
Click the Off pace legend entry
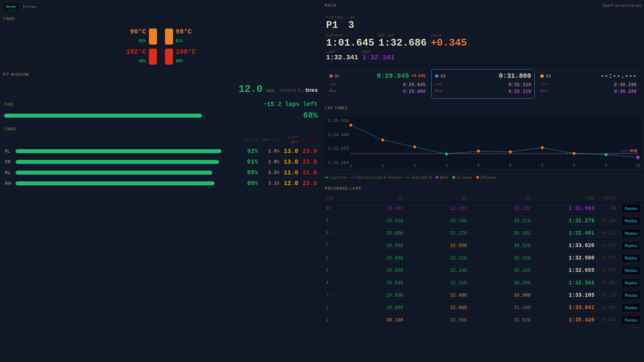486,178
